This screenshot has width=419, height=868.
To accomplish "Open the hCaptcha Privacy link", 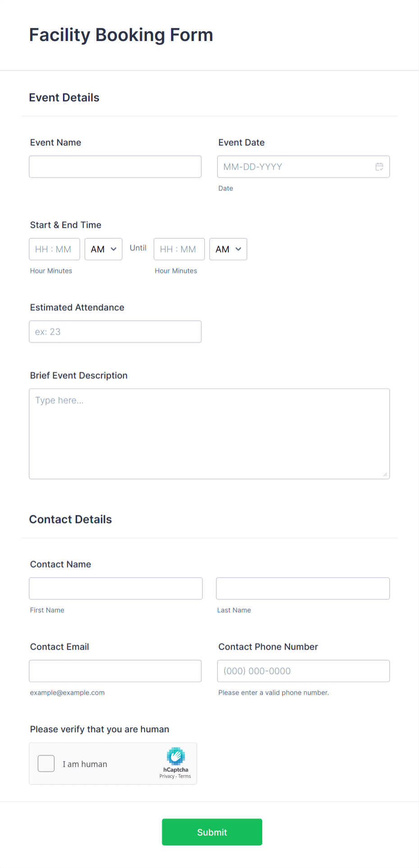I will click(167, 776).
